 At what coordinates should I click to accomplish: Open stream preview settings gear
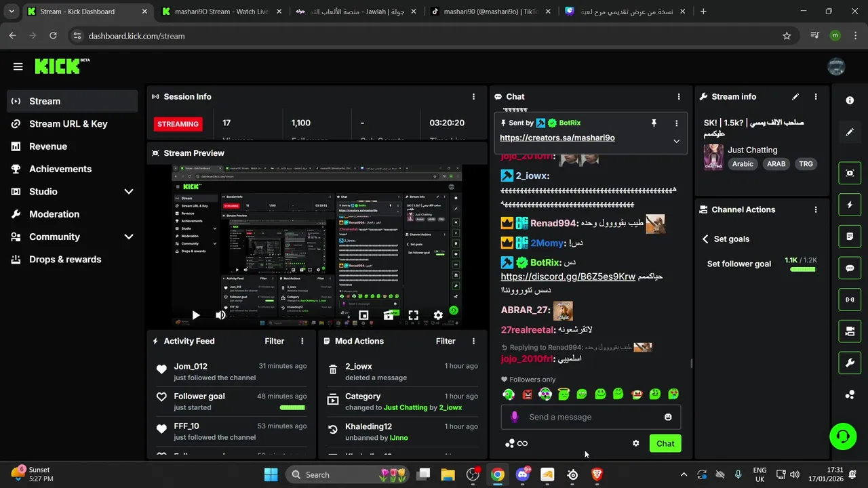[x=438, y=315]
